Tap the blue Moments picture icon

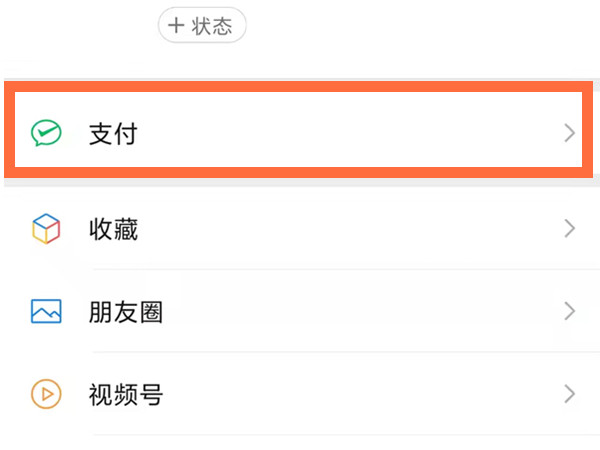point(46,312)
